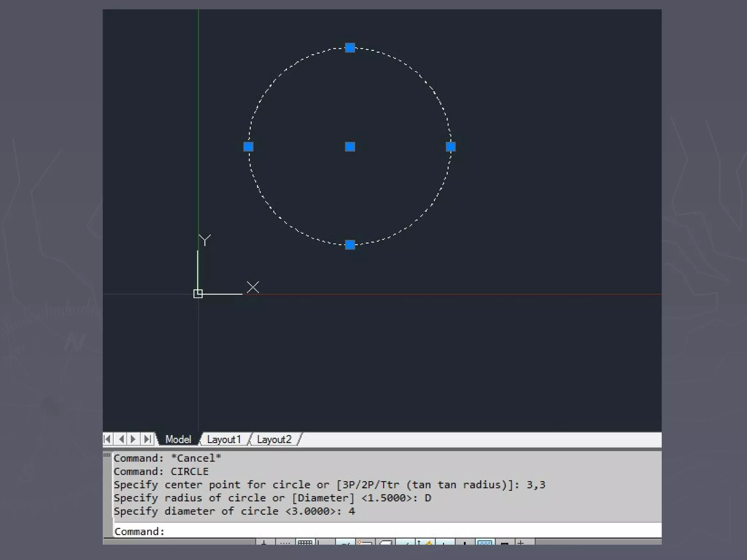The width and height of the screenshot is (747, 560).
Task: Select the right quadrant grip of the circle
Action: pyautogui.click(x=450, y=147)
